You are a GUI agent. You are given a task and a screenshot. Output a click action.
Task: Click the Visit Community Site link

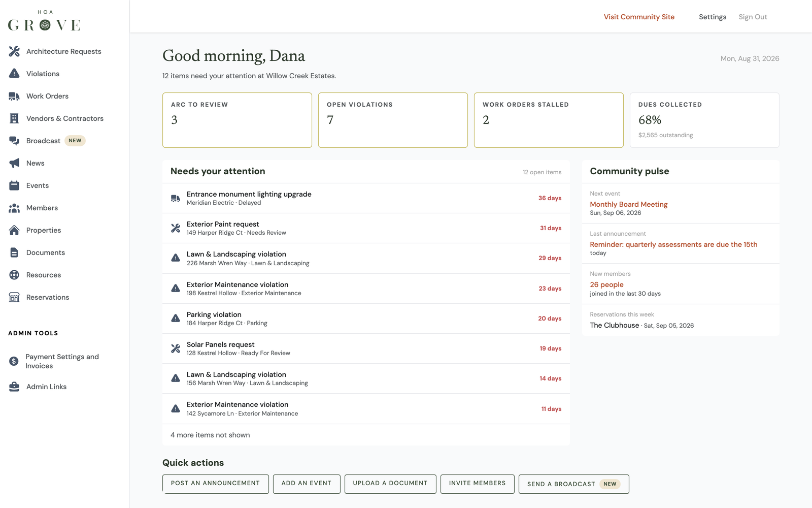click(x=639, y=17)
